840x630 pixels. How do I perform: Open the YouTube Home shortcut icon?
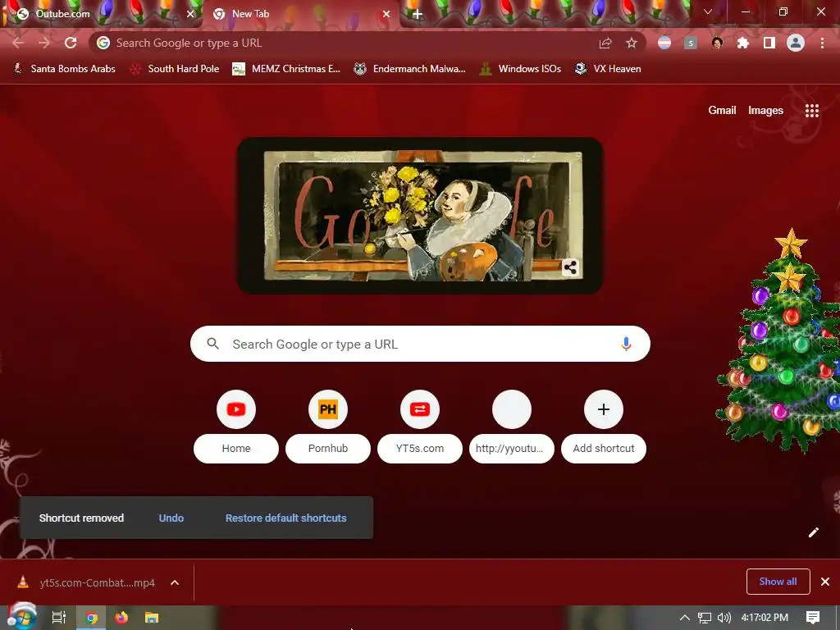(236, 409)
